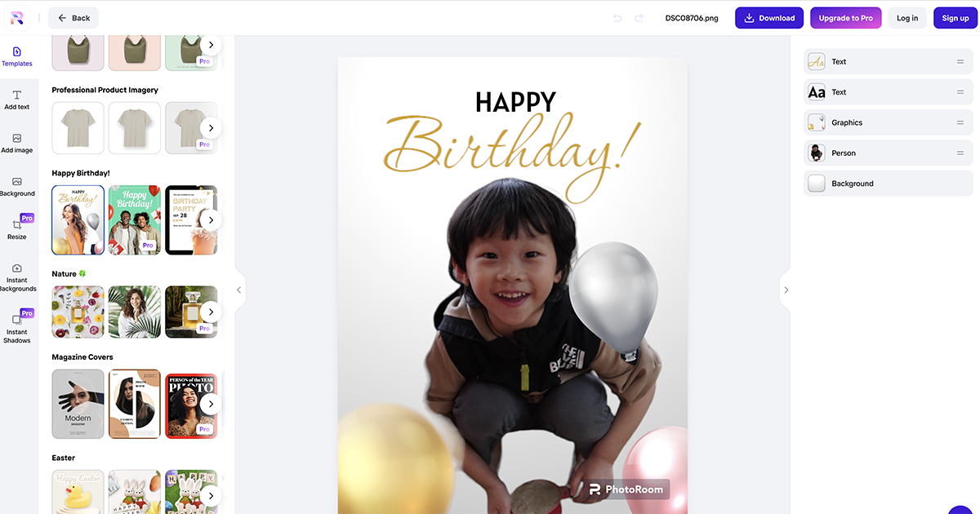
Task: Click the grayed-out redo arrow
Action: (x=639, y=18)
